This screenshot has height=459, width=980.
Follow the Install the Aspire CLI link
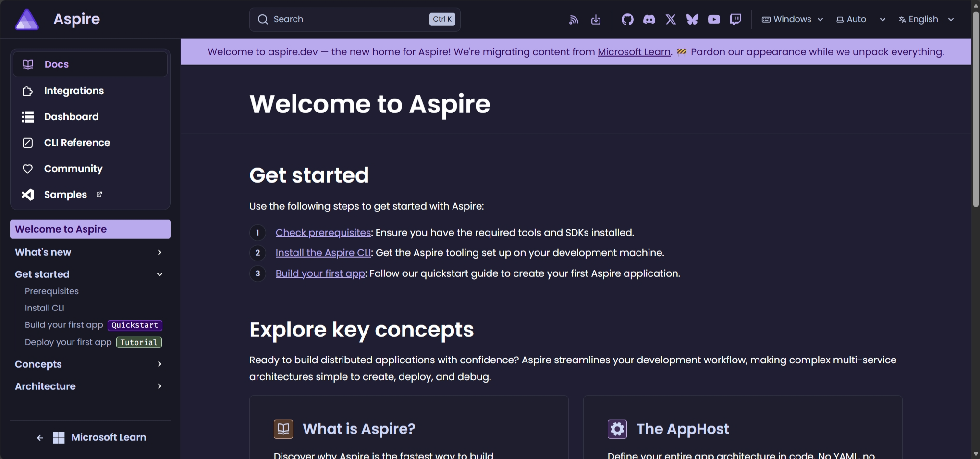click(x=323, y=253)
